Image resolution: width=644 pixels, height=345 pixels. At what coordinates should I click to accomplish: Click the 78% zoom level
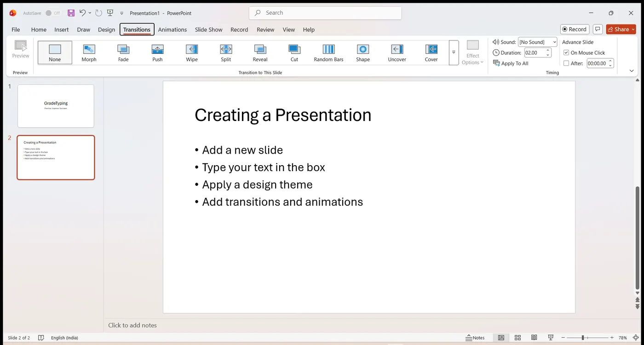tap(623, 338)
